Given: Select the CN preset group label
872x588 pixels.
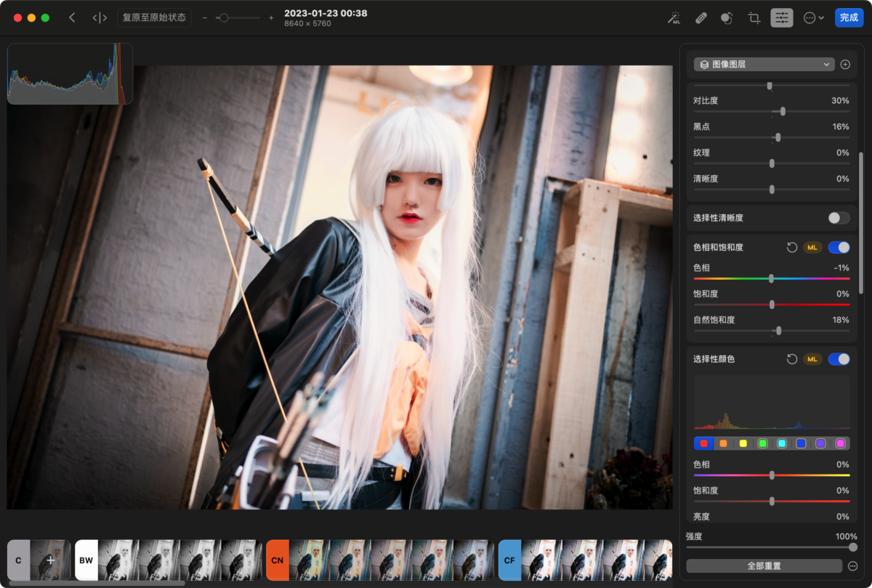Looking at the screenshot, I should point(277,560).
